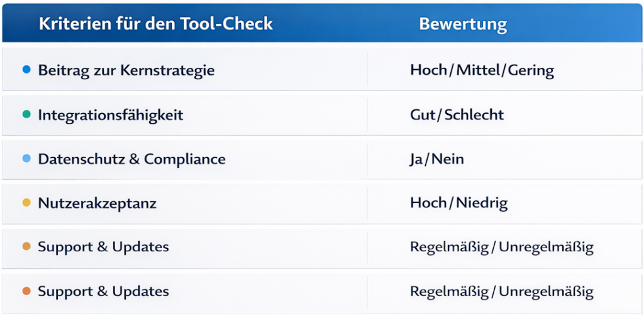644x316 pixels.
Task: Click the upper "Support & Updates" label
Action: 103,247
